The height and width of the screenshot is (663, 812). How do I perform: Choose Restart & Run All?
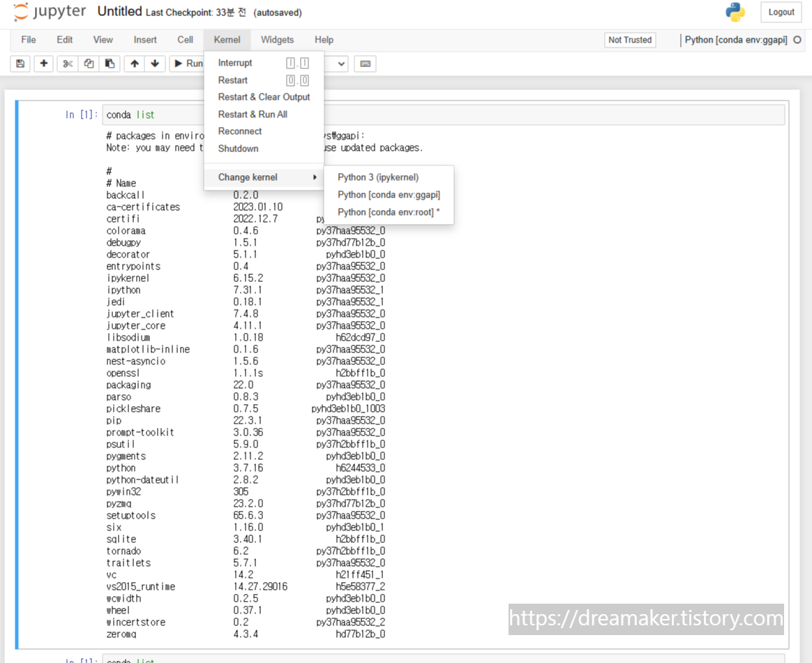(x=264, y=114)
